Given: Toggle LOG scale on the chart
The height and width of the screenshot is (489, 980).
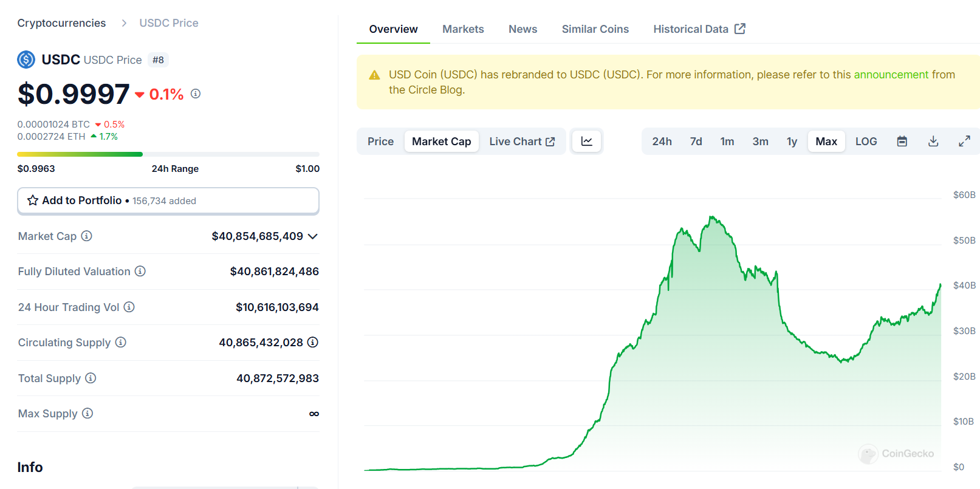Looking at the screenshot, I should 866,142.
